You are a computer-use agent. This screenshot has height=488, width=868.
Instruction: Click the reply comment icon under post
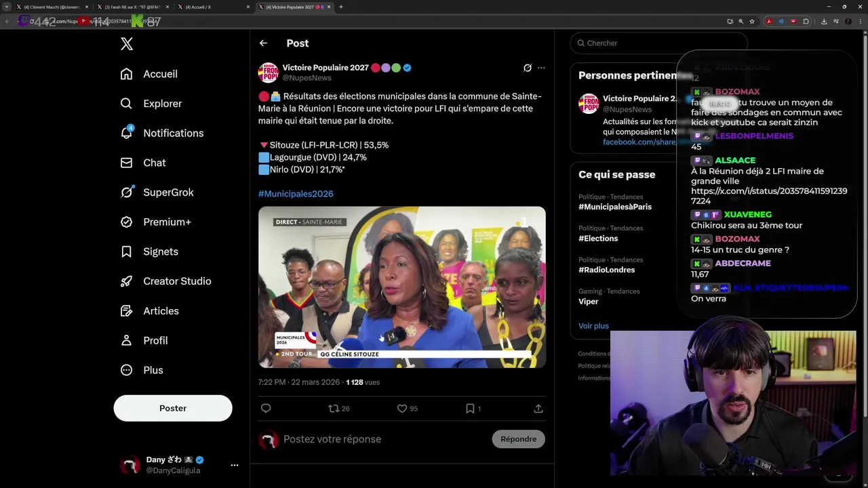(266, 408)
